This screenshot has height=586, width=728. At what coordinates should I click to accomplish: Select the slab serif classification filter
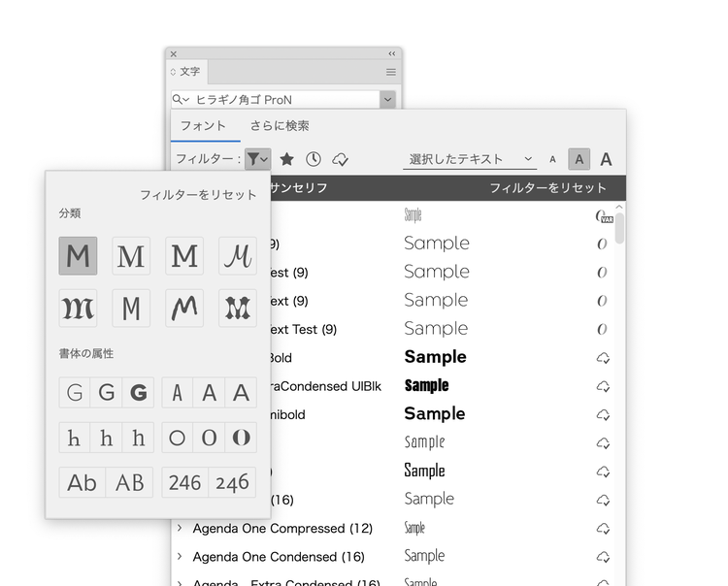tap(184, 256)
